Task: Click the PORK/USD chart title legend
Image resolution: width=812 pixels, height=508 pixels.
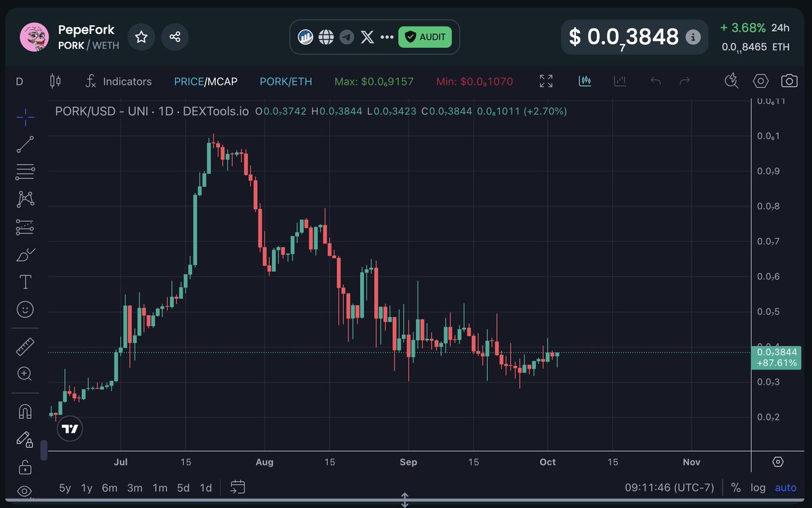Action: pyautogui.click(x=152, y=111)
